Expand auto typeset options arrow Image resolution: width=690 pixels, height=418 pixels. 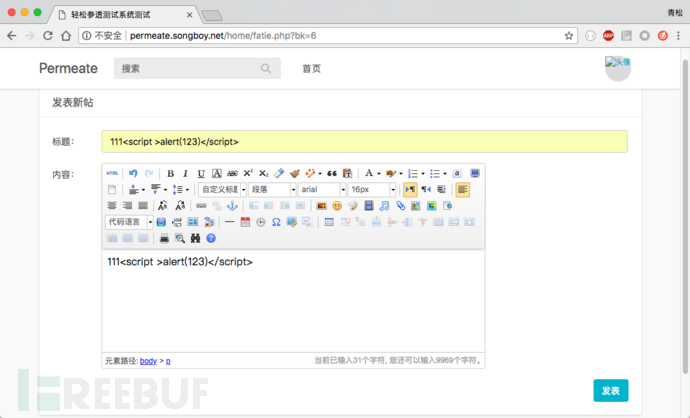(x=320, y=174)
